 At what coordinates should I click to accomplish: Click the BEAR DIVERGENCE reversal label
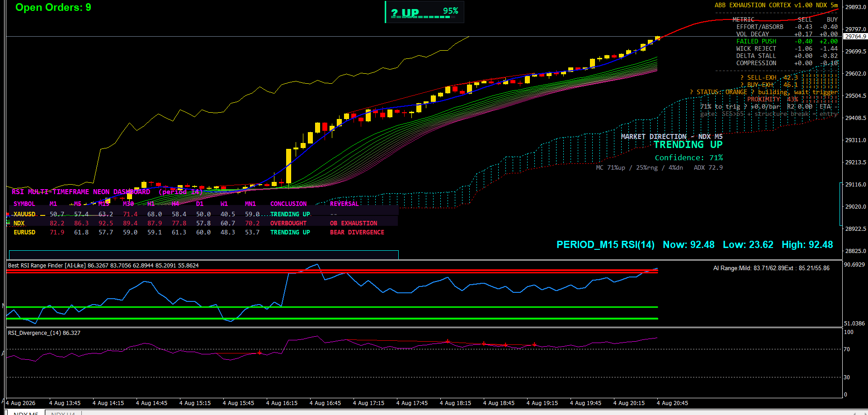pos(357,232)
